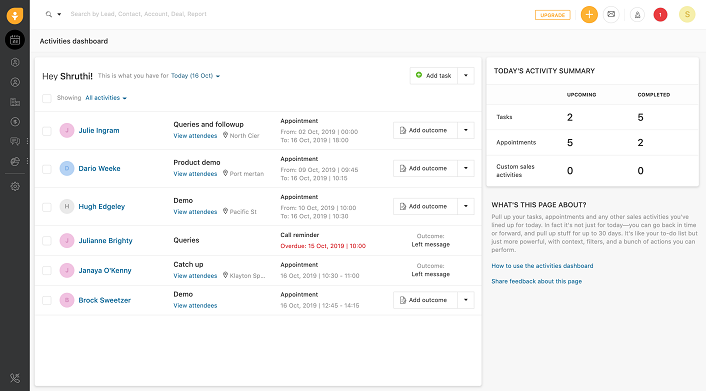View attendees for Queries and followup
Viewport: 706px width, 391px height.
[x=195, y=136]
